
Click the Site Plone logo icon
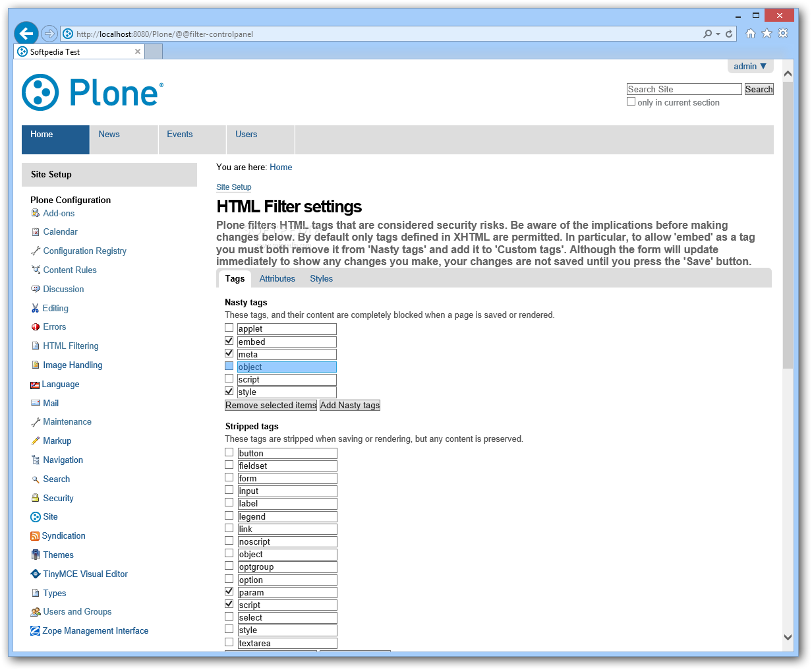tap(36, 517)
